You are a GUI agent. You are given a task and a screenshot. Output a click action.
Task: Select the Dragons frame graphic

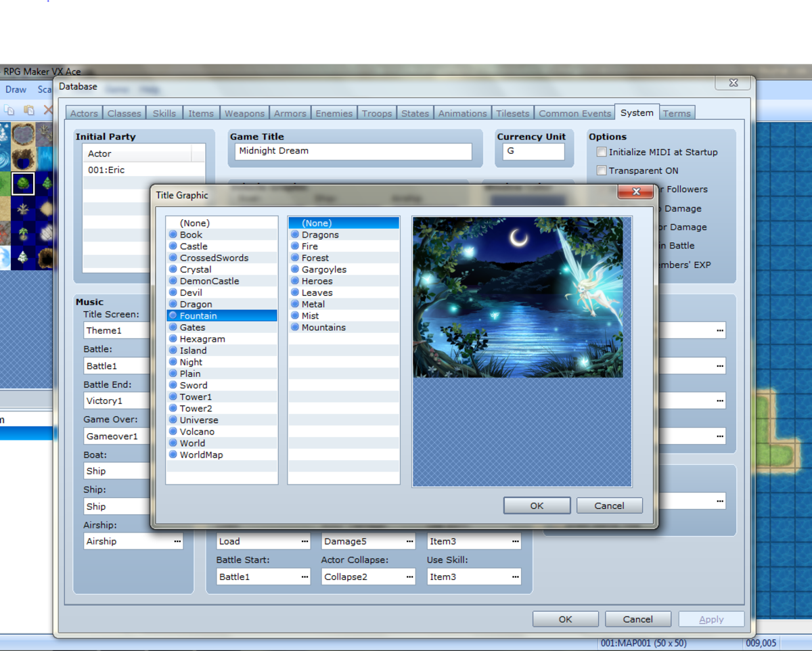click(x=320, y=235)
